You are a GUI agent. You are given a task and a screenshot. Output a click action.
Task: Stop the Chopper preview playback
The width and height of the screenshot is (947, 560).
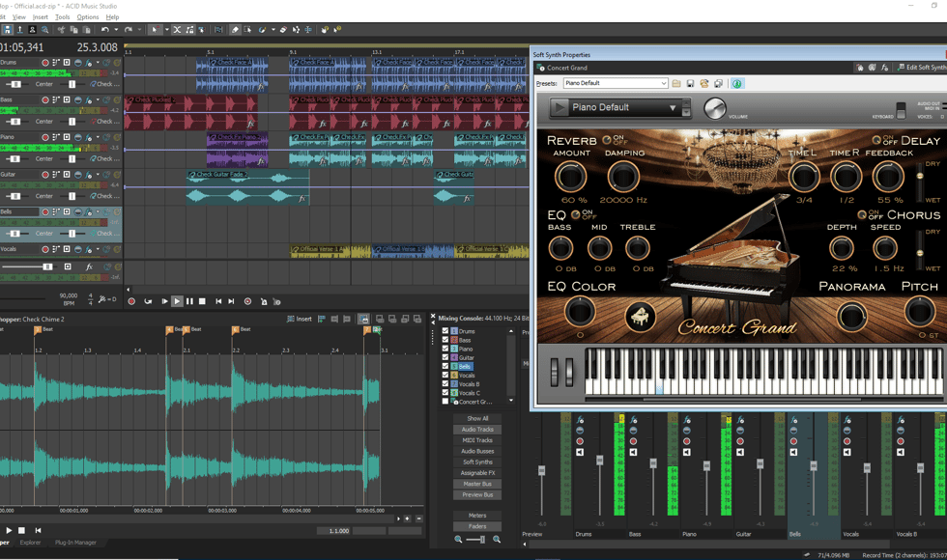pyautogui.click(x=21, y=530)
